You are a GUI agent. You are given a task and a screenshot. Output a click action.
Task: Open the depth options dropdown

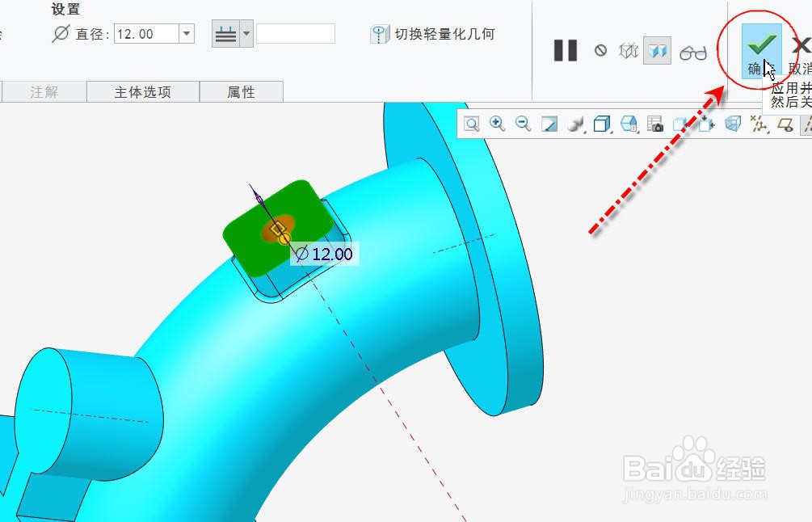pyautogui.click(x=245, y=33)
